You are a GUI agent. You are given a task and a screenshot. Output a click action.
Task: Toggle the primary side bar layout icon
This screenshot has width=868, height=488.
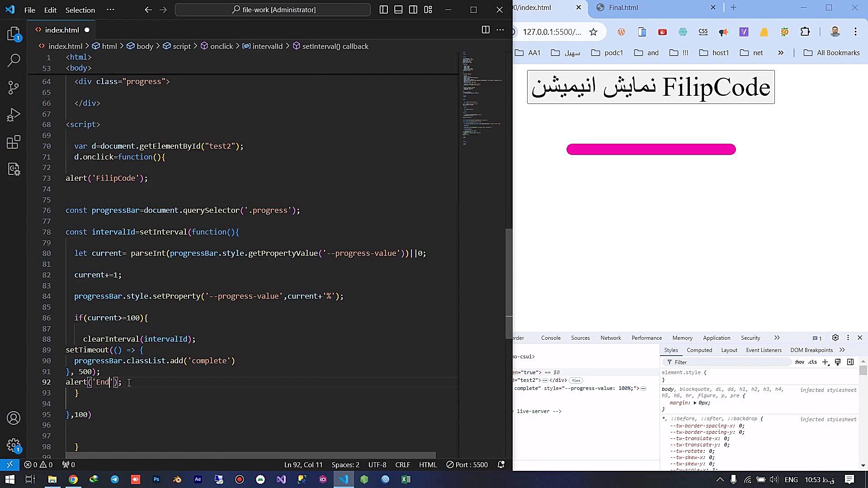pos(383,9)
